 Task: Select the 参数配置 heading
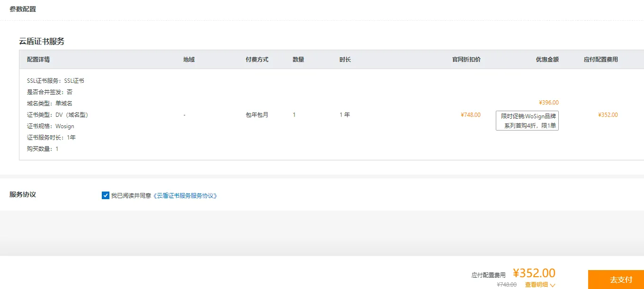23,9
